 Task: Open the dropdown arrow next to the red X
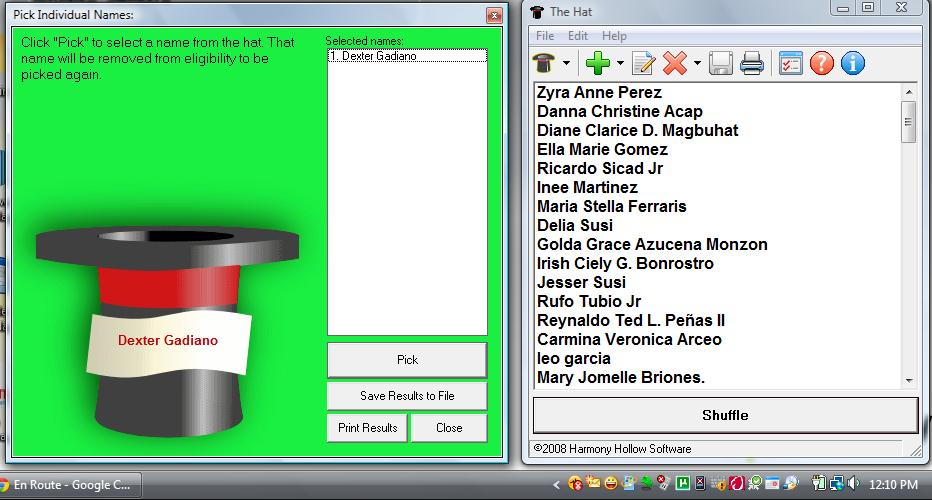click(x=697, y=63)
